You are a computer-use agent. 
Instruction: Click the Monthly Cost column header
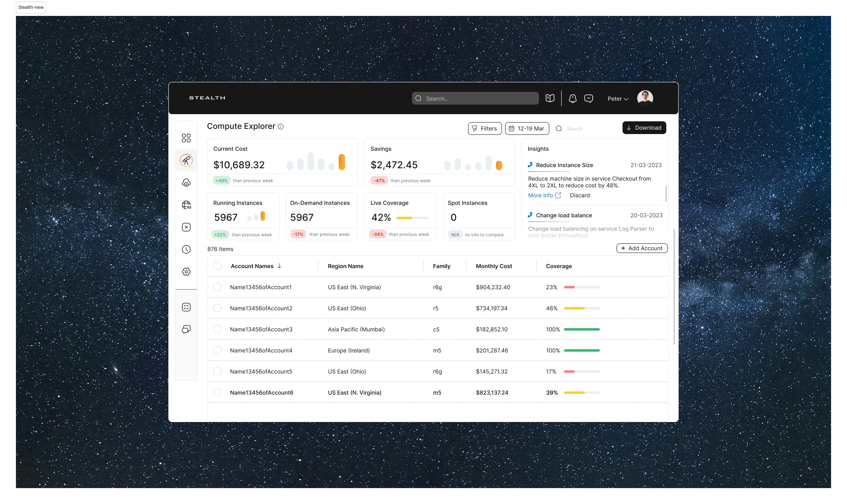[494, 266]
